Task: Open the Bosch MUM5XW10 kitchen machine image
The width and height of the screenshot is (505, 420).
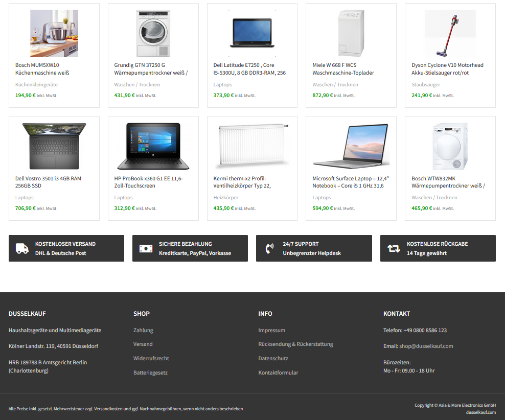Action: click(x=54, y=34)
